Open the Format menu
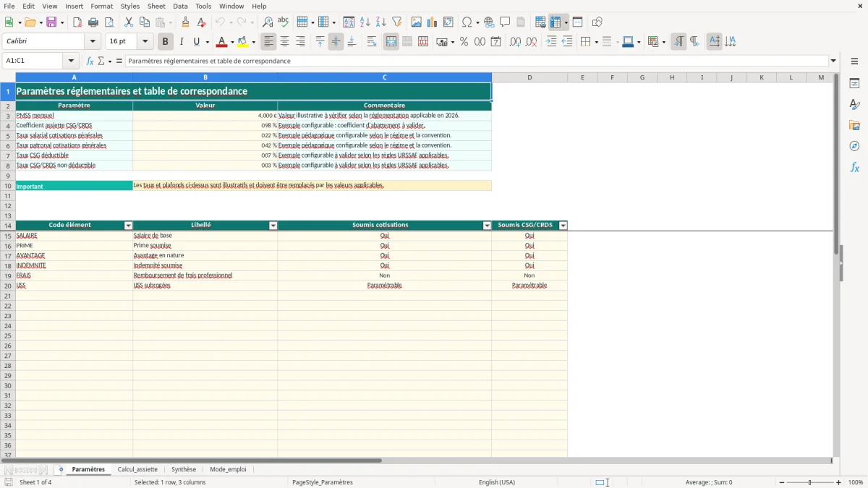Screen dimensions: 868x488 [102, 6]
